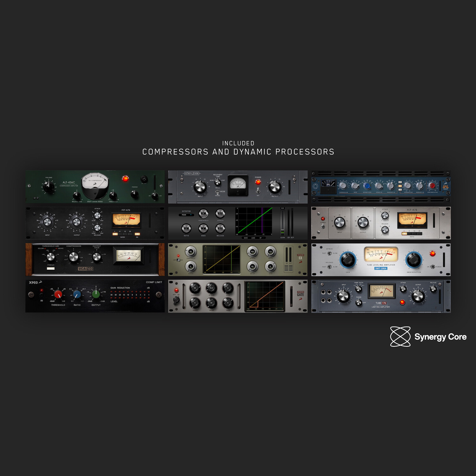
Task: Click the Power EX Range knob
Action: pyautogui.click(x=190, y=267)
